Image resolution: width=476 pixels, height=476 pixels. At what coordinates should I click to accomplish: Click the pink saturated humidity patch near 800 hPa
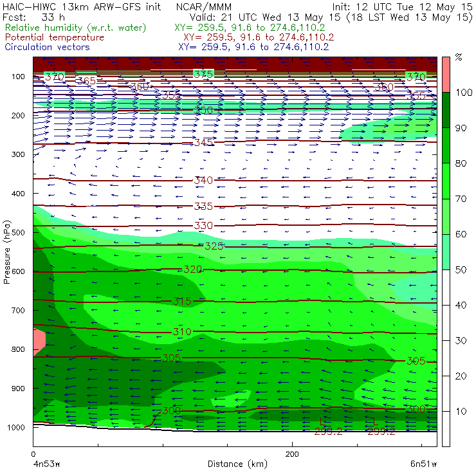(x=39, y=342)
